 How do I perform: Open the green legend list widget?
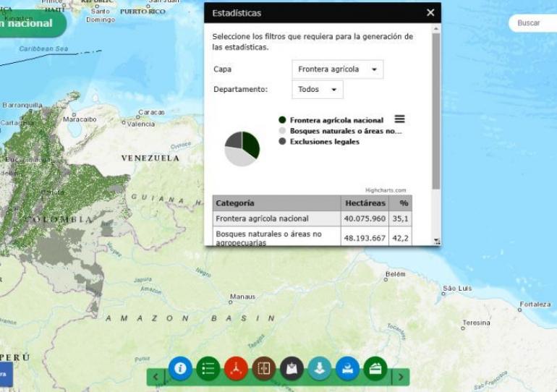click(208, 369)
